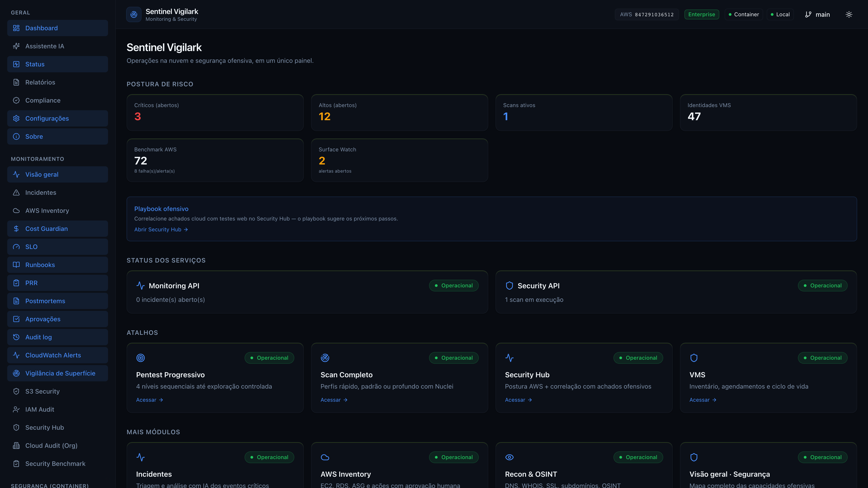Screen dimensions: 868x488
Task: Click Operacional badge on Security API
Action: pyautogui.click(x=823, y=286)
